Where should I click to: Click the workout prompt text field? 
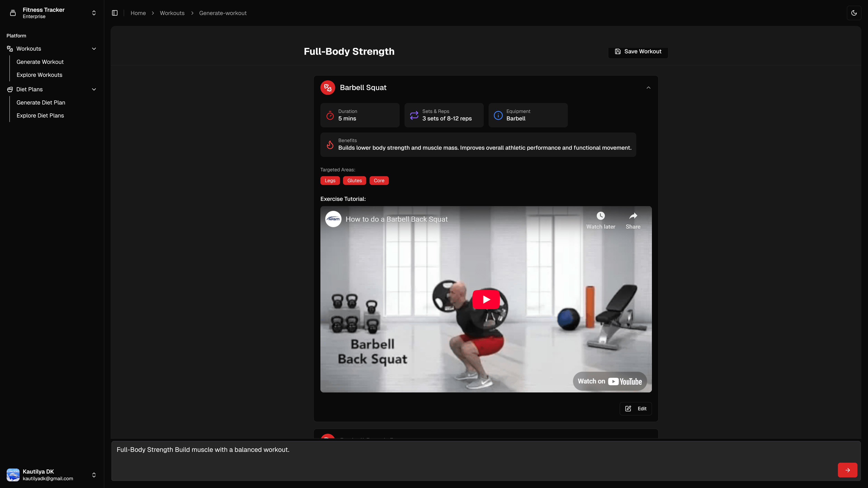pyautogui.click(x=486, y=461)
